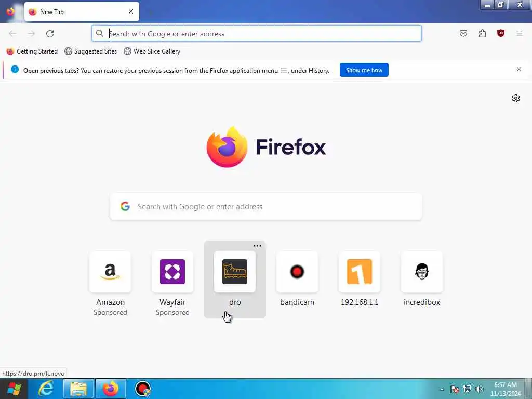Open the bandicam shortcut tile
Image resolution: width=532 pixels, height=399 pixels.
[297, 279]
